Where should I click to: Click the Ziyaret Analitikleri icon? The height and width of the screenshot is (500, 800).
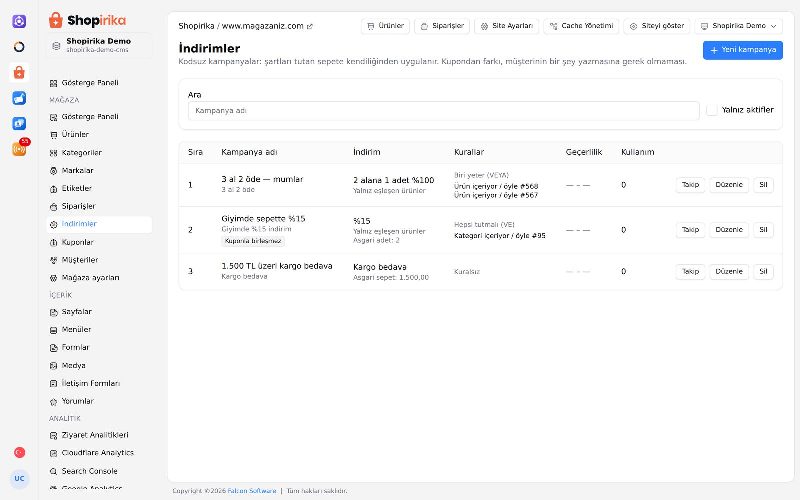(x=54, y=435)
